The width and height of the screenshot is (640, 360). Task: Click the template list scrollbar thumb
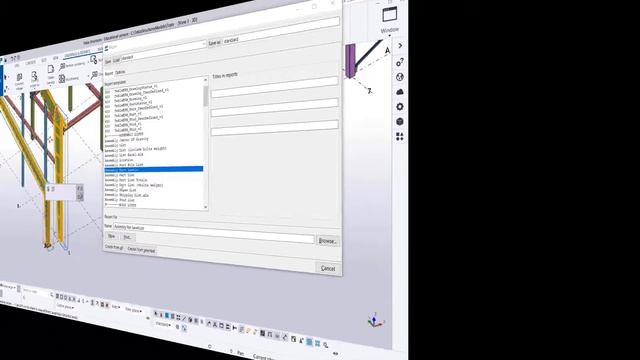[x=205, y=96]
